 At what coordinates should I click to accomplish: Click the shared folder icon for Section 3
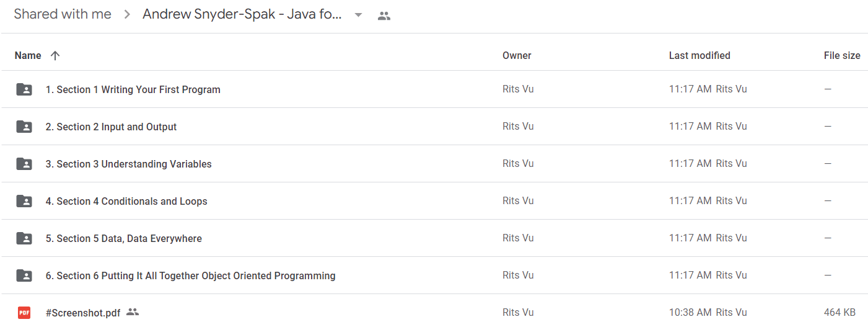tap(24, 164)
